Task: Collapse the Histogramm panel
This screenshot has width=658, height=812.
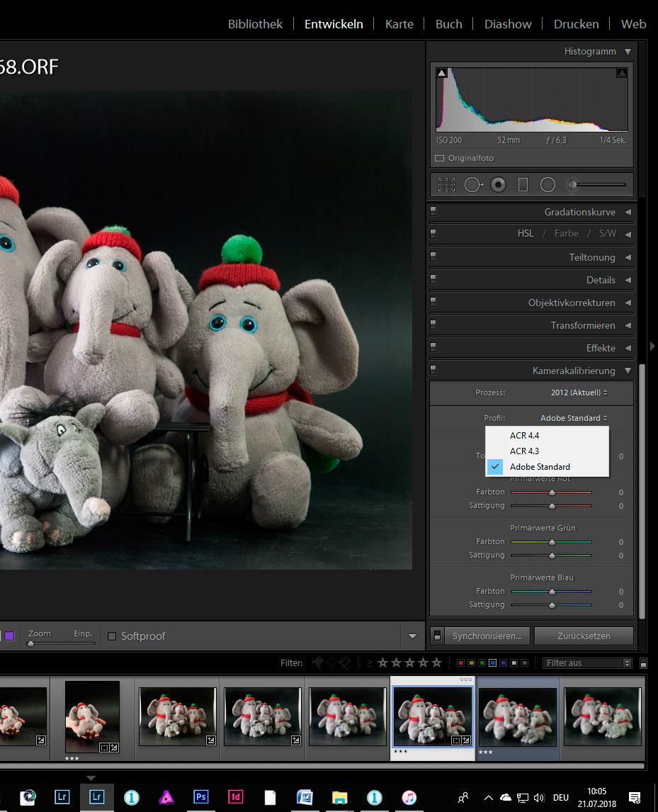Action: click(x=628, y=52)
